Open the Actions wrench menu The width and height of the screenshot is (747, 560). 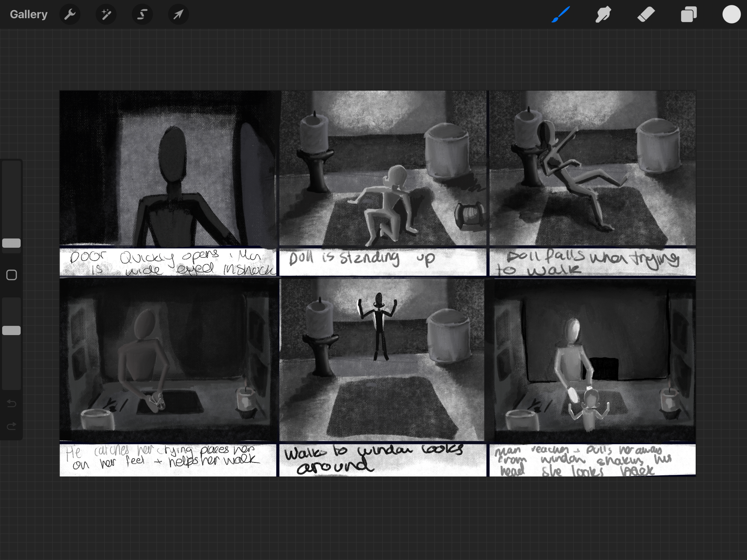(x=70, y=15)
